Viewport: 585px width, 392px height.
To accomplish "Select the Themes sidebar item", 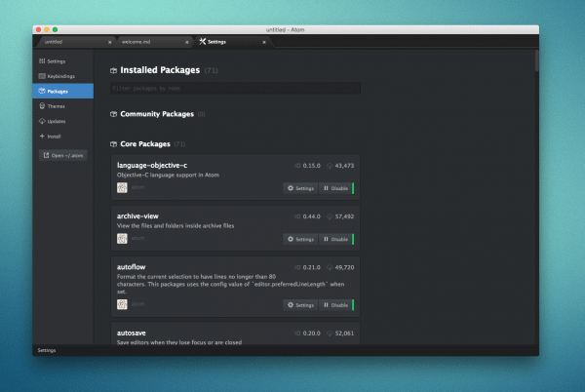I will [56, 105].
